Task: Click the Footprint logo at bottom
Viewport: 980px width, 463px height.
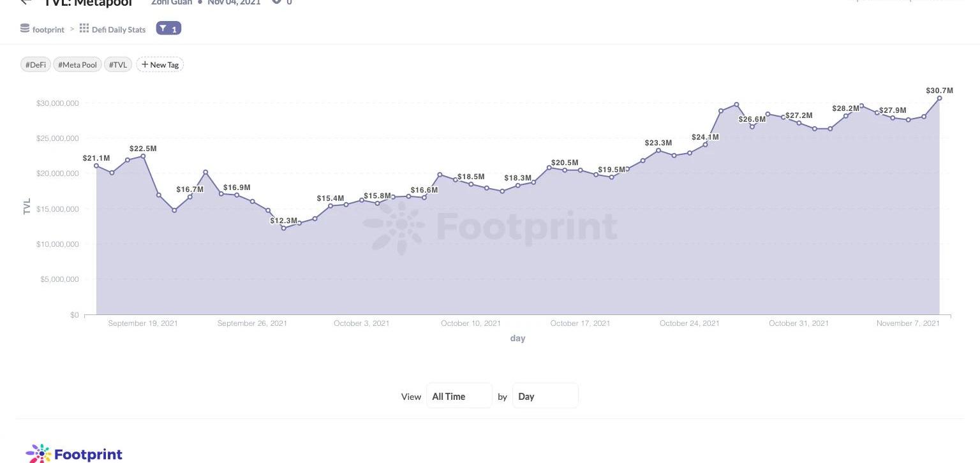Action: [74, 453]
